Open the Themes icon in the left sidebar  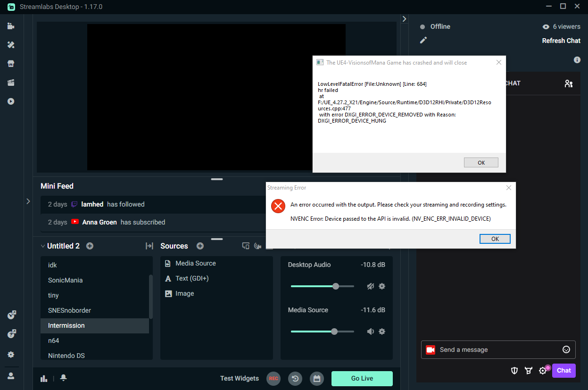[x=11, y=45]
